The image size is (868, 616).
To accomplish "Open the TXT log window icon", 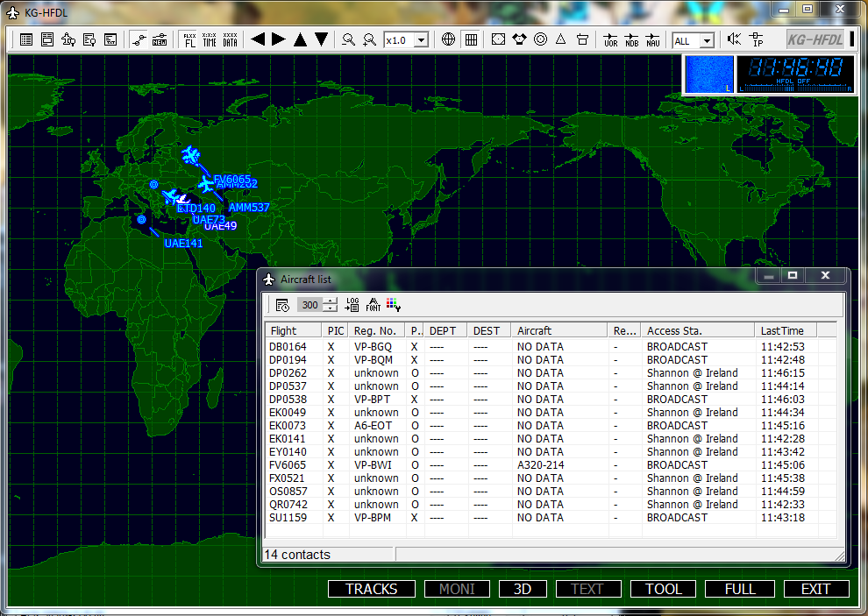I will click(x=110, y=39).
